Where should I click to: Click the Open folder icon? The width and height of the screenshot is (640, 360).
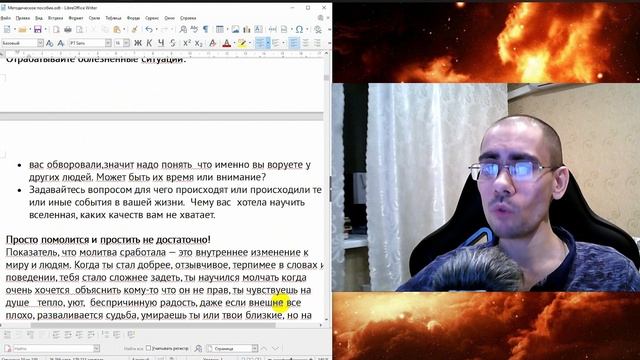coord(22,29)
